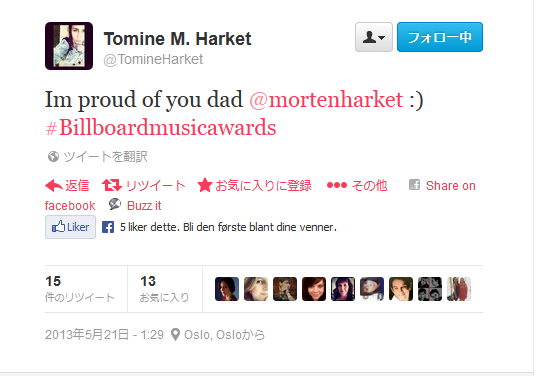Open the three-dot more options icon
Screen dimensions: 550x376
(337, 185)
